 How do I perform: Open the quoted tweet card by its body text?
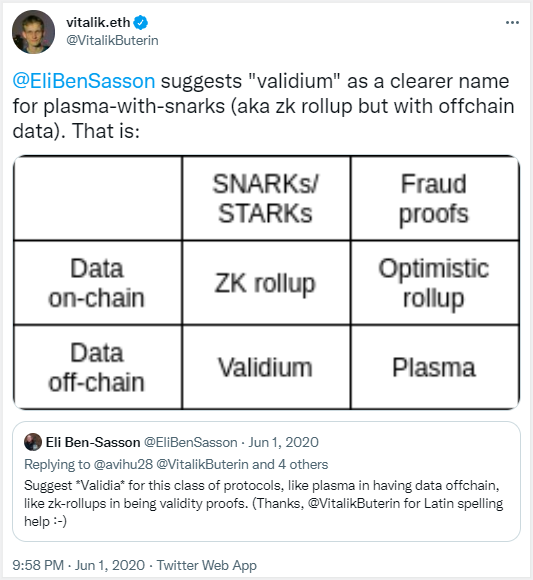[x=264, y=503]
